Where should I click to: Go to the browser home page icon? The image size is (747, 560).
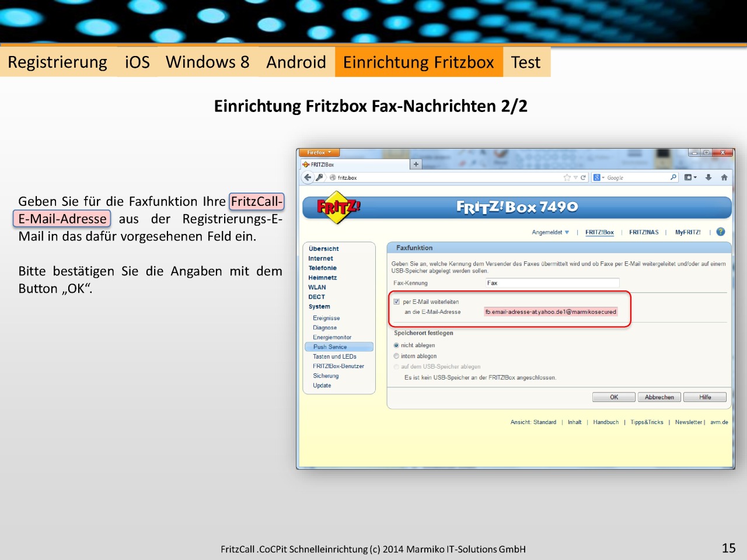tap(724, 177)
